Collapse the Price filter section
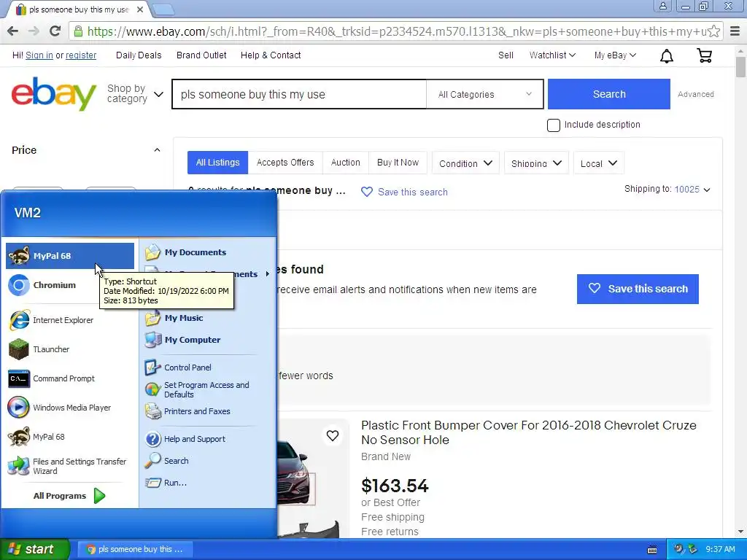The height and width of the screenshot is (560, 747). coord(158,150)
